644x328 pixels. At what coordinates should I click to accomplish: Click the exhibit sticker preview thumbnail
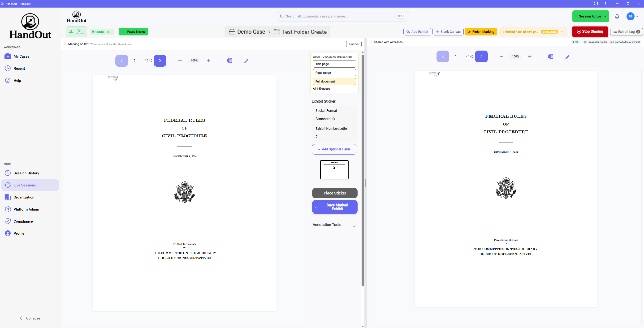point(334,169)
